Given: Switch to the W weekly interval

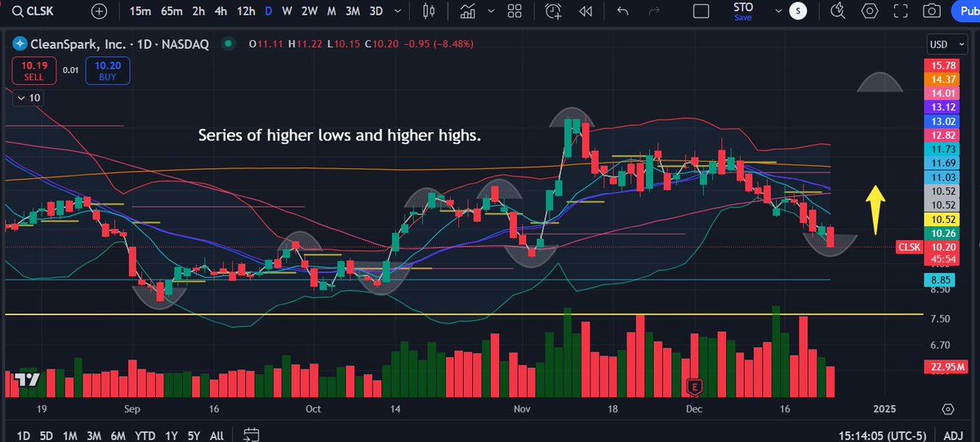Looking at the screenshot, I should point(287,11).
